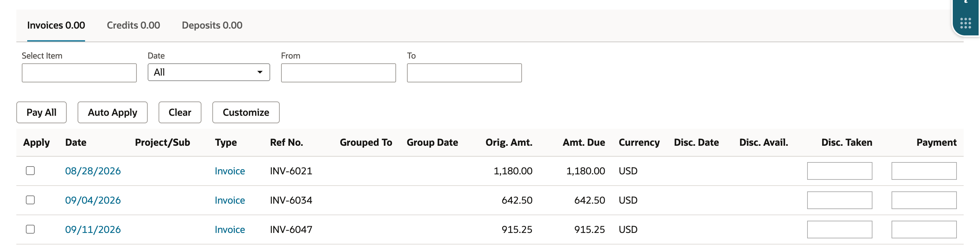Image resolution: width=980 pixels, height=252 pixels.
Task: Focus the Payment field for INV-6034
Action: [x=924, y=200]
